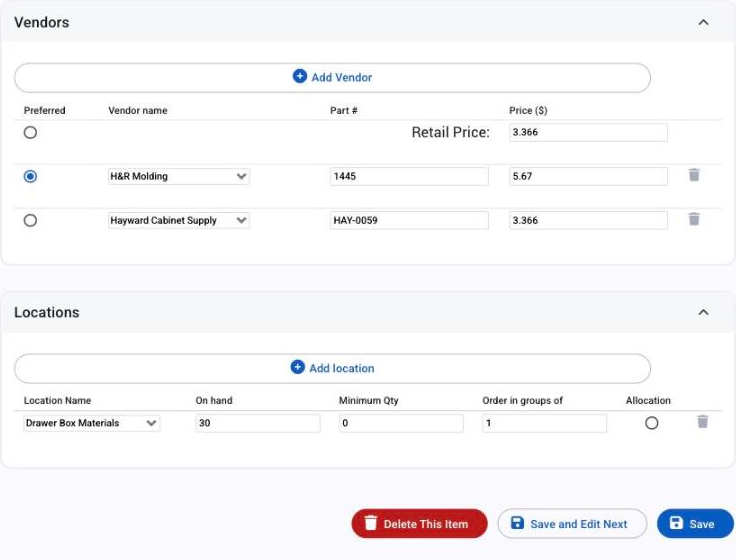Click the disk icon on Save and Edit Next
This screenshot has width=736, height=560.
pos(517,523)
